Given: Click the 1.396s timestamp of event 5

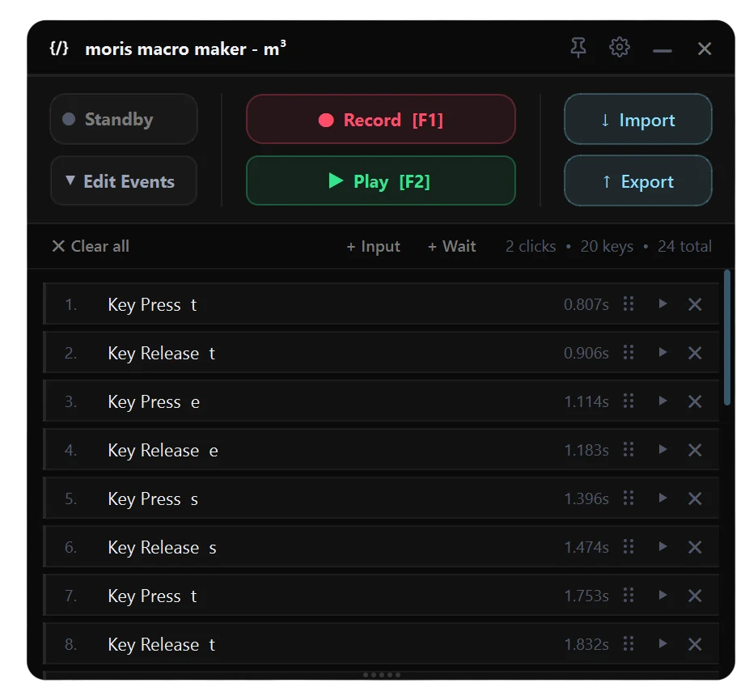Looking at the screenshot, I should coord(586,498).
